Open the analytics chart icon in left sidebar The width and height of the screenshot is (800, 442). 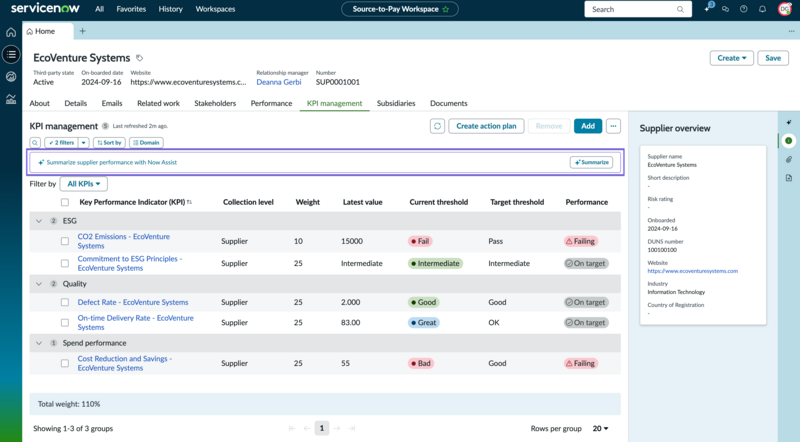11,99
